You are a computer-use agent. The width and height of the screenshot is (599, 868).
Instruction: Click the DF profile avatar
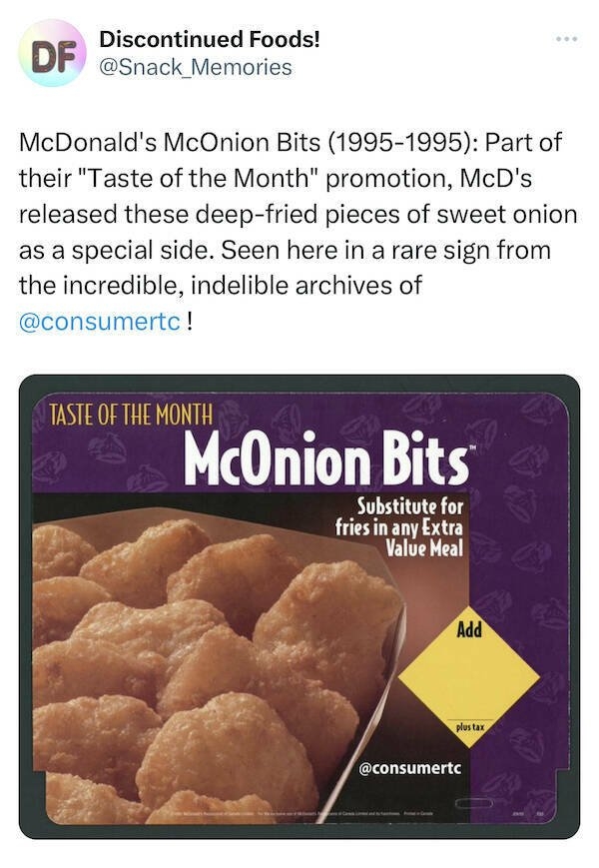coord(52,53)
